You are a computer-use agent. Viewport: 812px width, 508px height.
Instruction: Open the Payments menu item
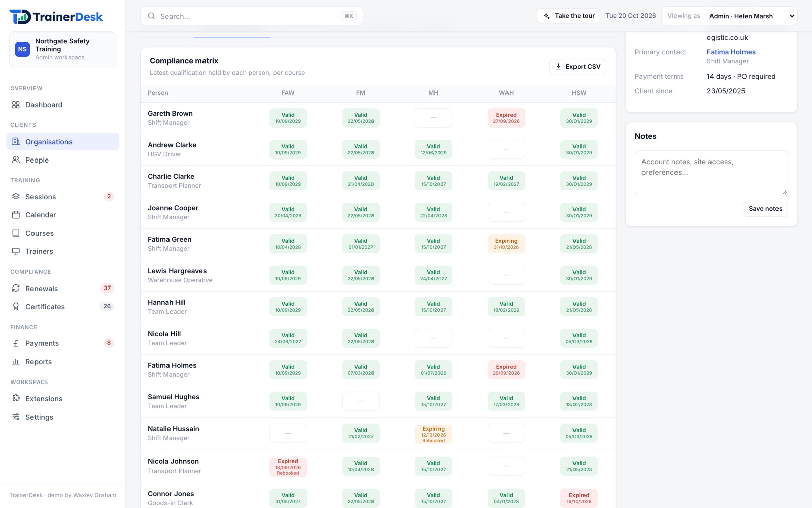[x=63, y=343]
